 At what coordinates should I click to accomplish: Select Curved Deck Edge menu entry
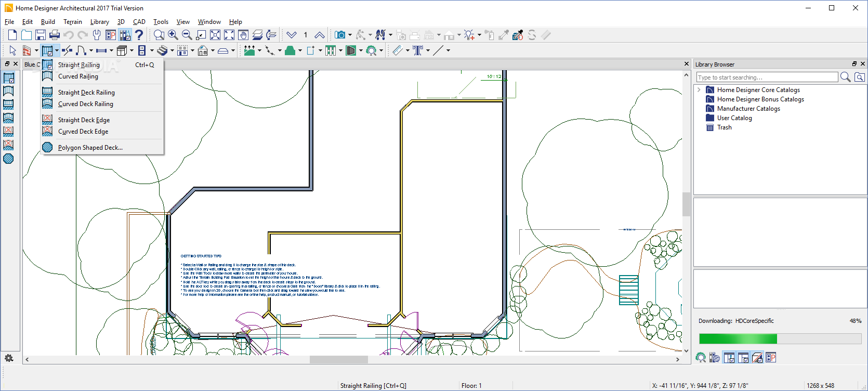(x=103, y=132)
